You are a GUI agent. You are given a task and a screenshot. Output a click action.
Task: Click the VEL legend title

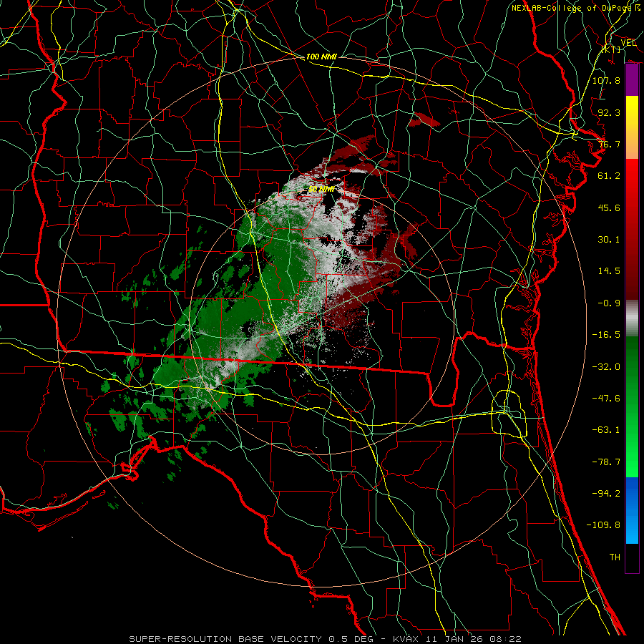click(x=628, y=42)
